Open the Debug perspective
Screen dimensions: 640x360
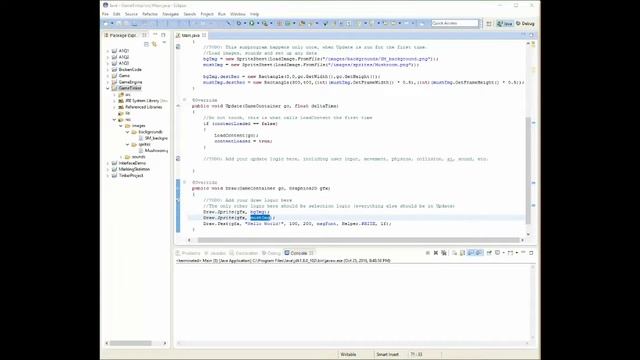(x=525, y=24)
